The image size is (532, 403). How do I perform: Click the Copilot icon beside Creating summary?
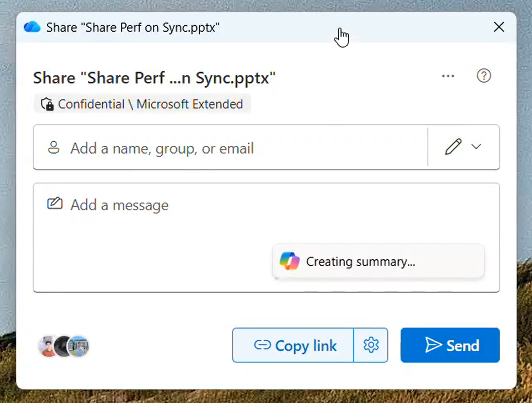(x=289, y=261)
